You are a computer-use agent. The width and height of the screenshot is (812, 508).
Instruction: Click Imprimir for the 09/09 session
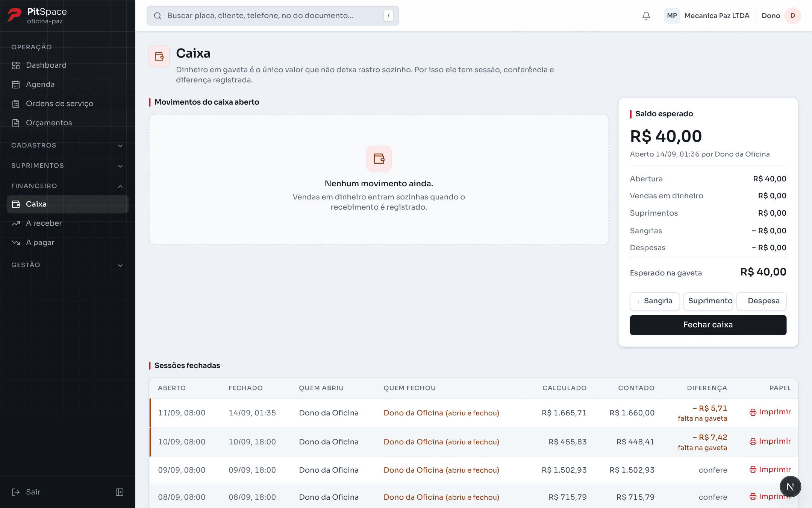point(770,470)
